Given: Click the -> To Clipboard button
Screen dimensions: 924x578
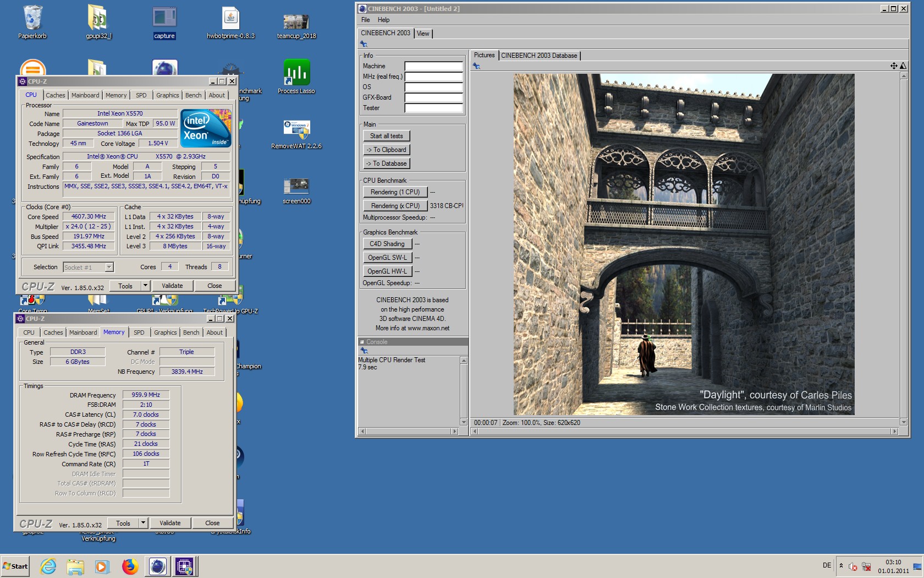Looking at the screenshot, I should [386, 150].
